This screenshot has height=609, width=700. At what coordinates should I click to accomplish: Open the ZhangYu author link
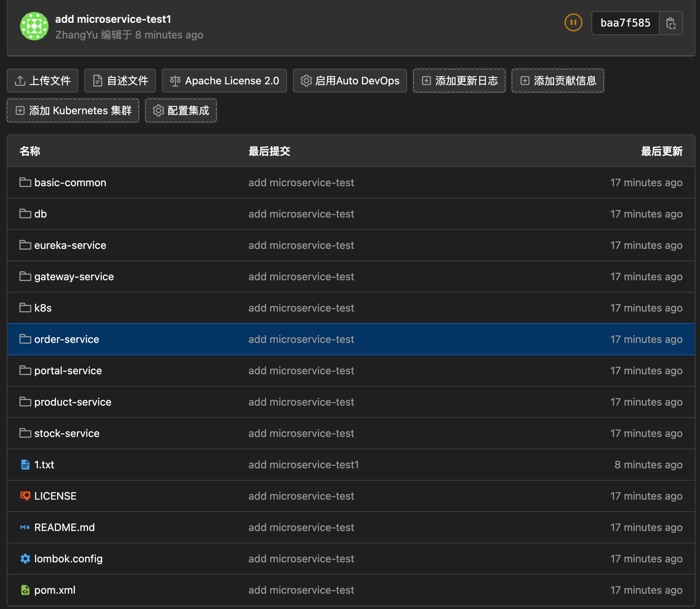pos(76,35)
